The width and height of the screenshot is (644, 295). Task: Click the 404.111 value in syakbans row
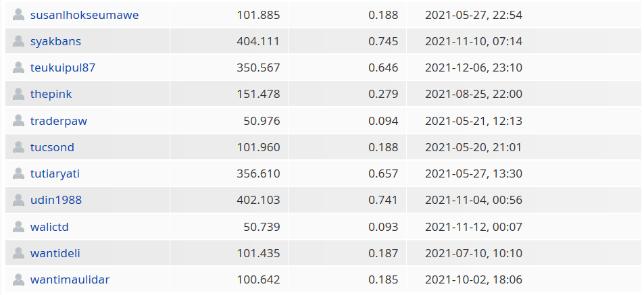click(x=258, y=41)
